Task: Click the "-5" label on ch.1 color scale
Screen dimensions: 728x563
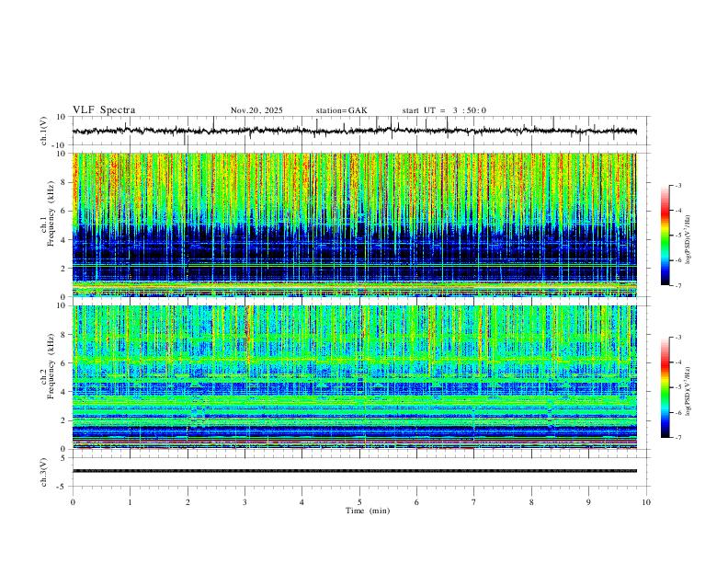Action: tap(678, 236)
